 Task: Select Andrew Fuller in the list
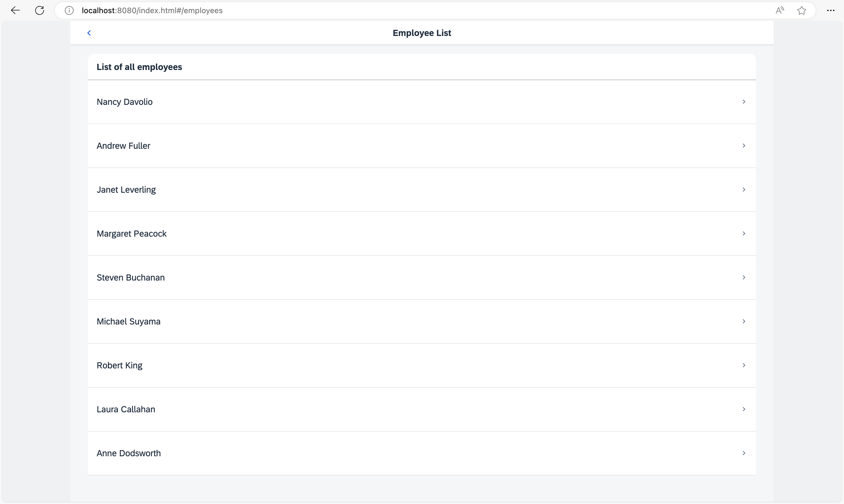click(x=421, y=146)
